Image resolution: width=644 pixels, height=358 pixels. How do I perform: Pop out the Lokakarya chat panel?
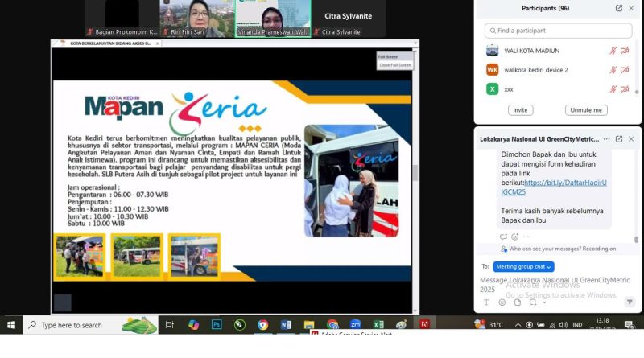[618, 139]
